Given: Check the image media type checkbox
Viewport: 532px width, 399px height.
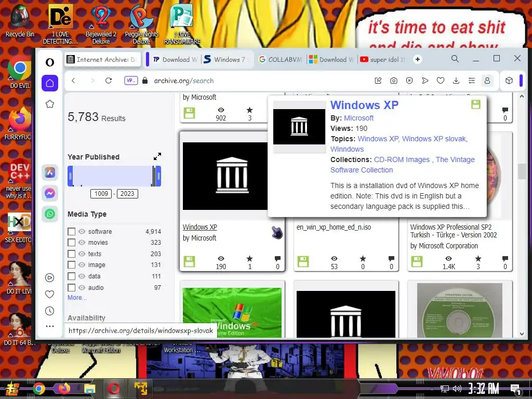Looking at the screenshot, I should [x=71, y=265].
